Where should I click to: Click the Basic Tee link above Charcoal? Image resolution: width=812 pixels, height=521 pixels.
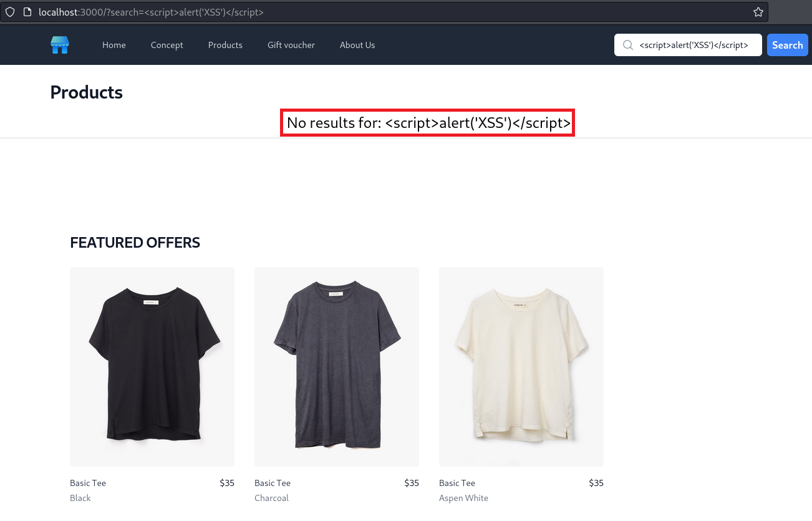click(273, 483)
